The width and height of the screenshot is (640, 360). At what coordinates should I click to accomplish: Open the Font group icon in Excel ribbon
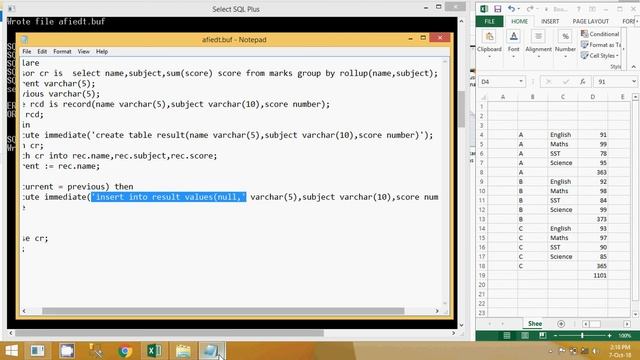click(513, 37)
